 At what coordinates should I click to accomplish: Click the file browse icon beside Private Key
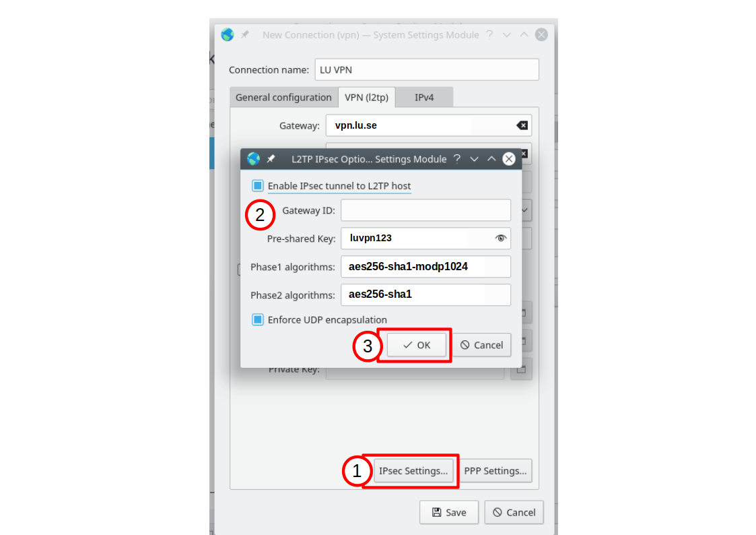coord(521,369)
